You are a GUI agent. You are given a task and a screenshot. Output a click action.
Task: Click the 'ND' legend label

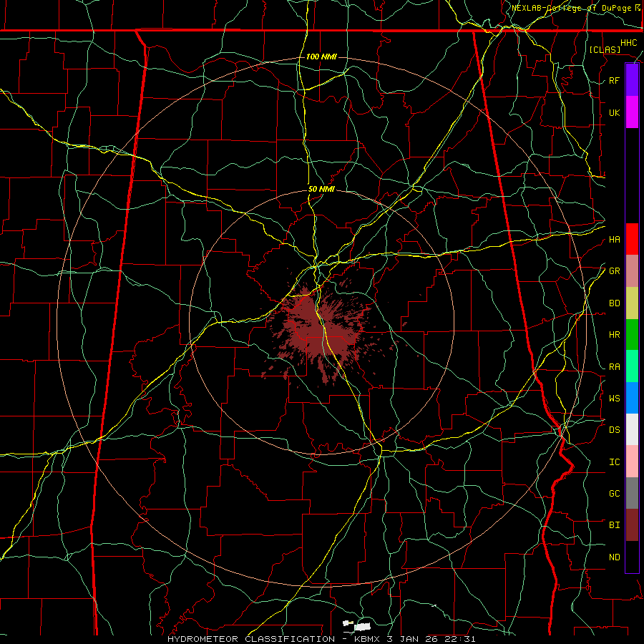614,557
